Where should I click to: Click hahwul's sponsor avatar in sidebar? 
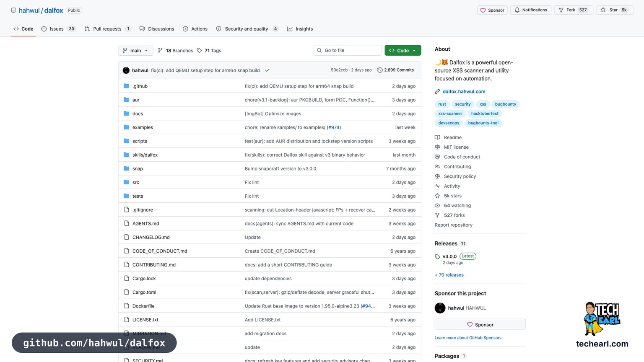[440, 308]
